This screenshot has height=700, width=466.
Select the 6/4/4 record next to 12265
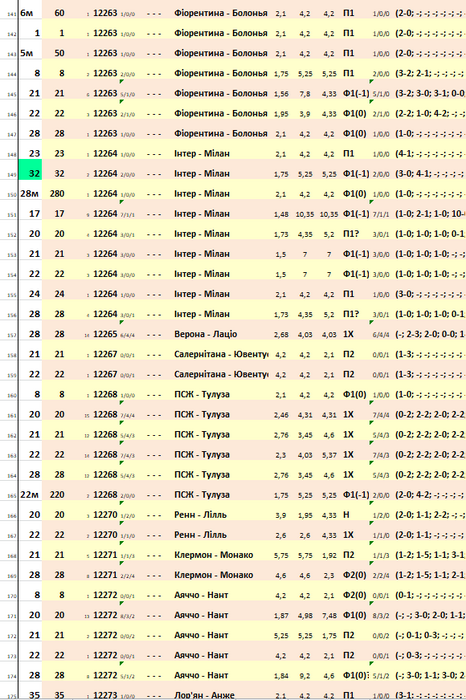tap(128, 335)
